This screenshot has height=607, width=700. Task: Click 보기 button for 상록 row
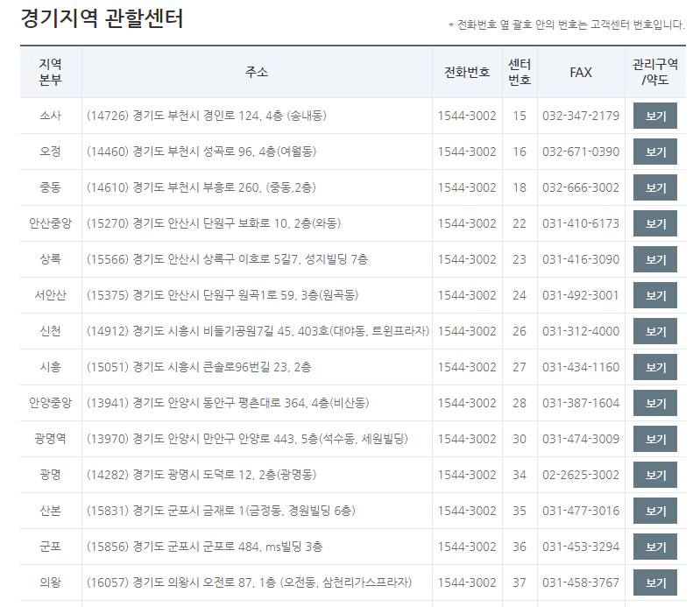pyautogui.click(x=655, y=260)
